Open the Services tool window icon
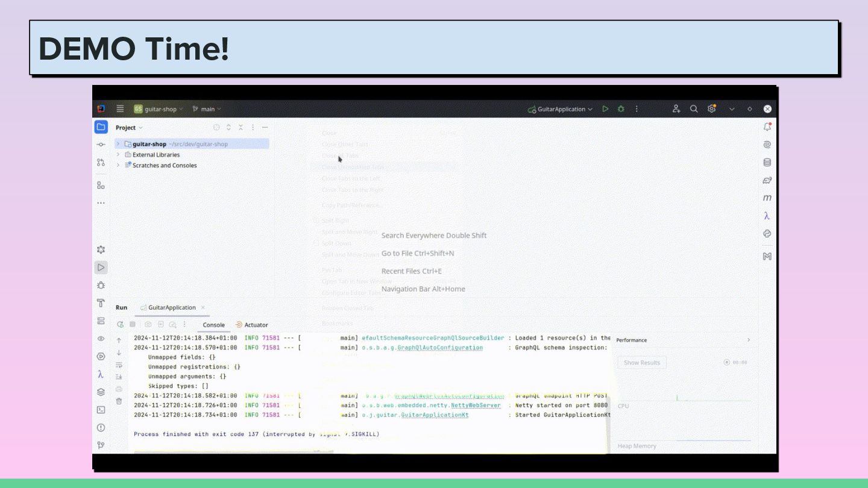 tap(101, 321)
